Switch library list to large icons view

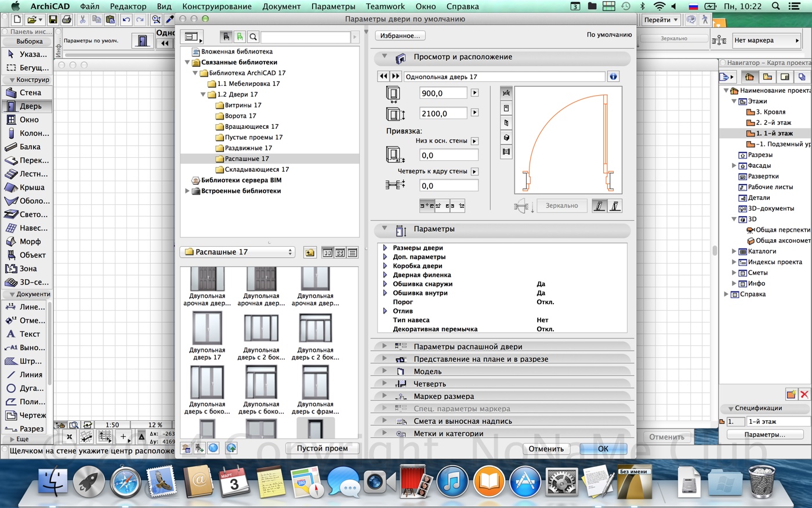tap(328, 253)
